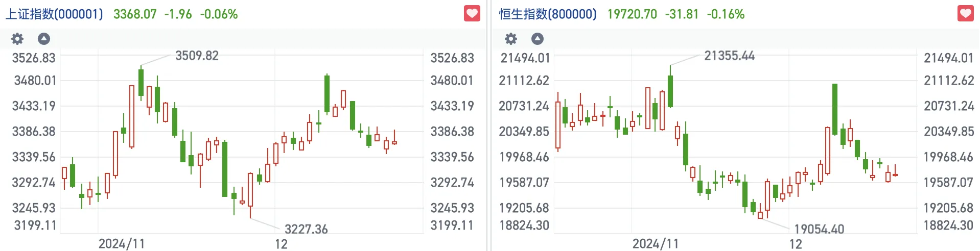Collapse the 恒生指数 chart with arrow button
The image size is (980, 251).
538,39
